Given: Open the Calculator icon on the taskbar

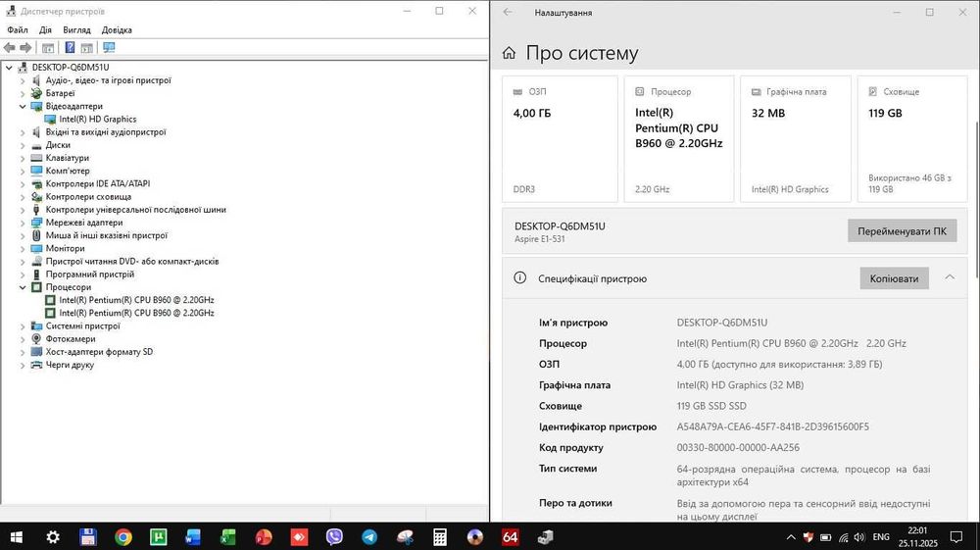Looking at the screenshot, I should (440, 537).
